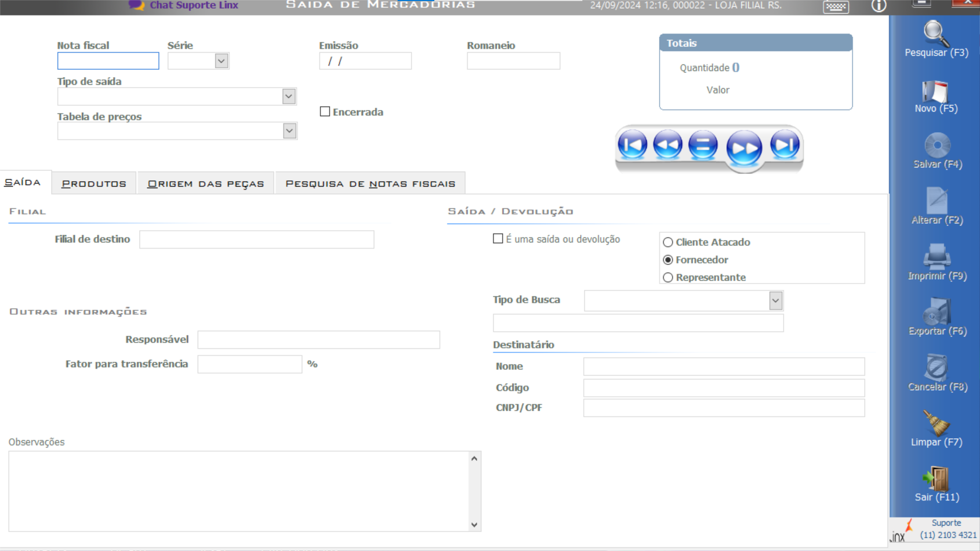
Task: Open the Série dropdown
Action: [221, 61]
